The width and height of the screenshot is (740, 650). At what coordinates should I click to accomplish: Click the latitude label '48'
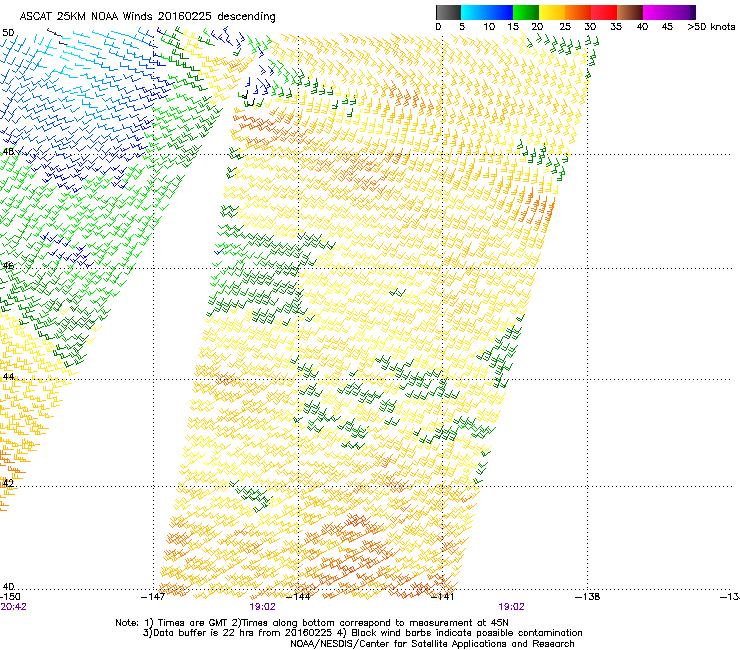coord(8,152)
